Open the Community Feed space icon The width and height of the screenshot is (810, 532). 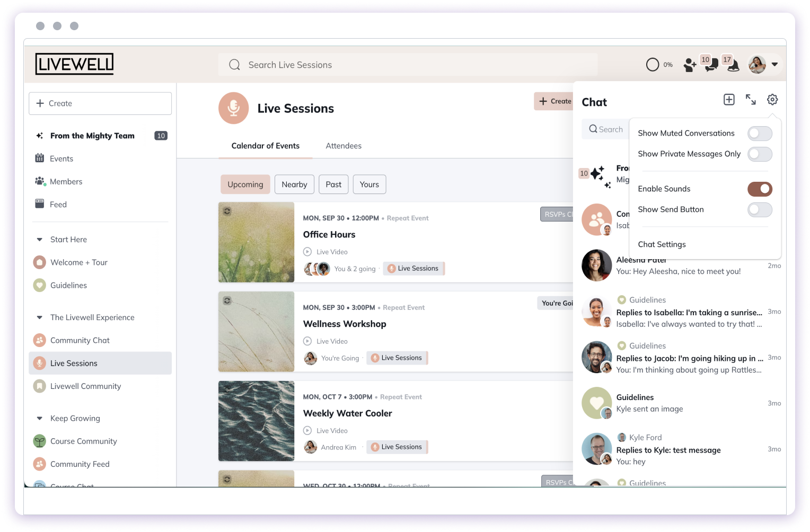tap(39, 464)
